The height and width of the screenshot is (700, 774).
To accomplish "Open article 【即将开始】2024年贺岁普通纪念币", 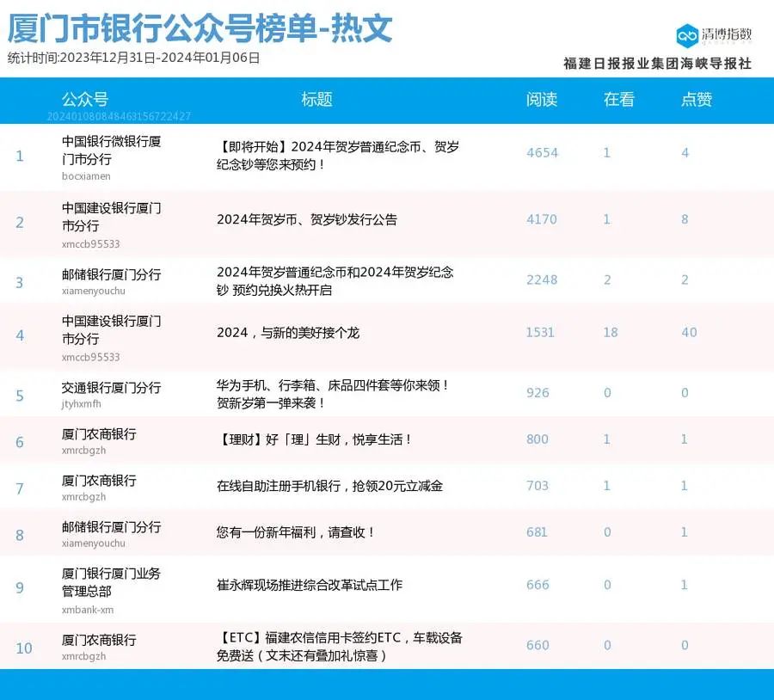I will point(338,155).
